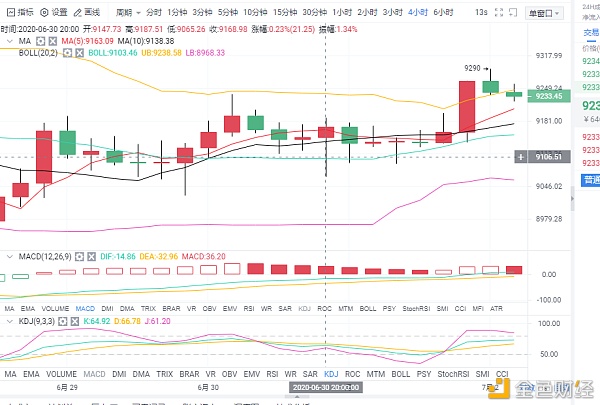Click the icon left of 单窗口
The image size is (600, 405).
(x=513, y=13)
